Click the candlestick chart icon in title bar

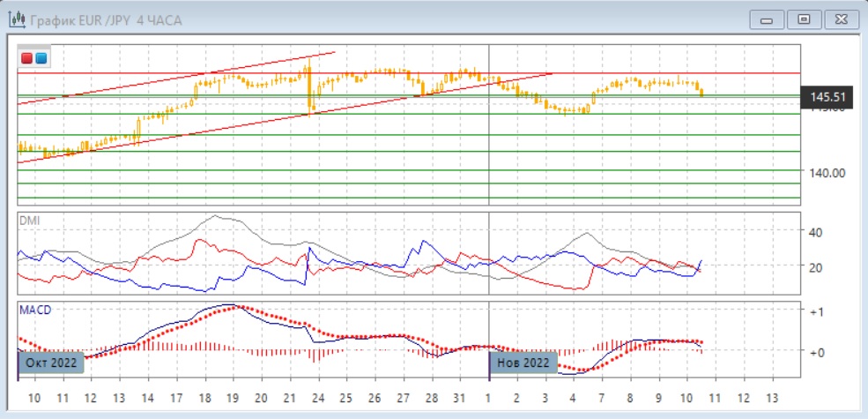point(15,19)
